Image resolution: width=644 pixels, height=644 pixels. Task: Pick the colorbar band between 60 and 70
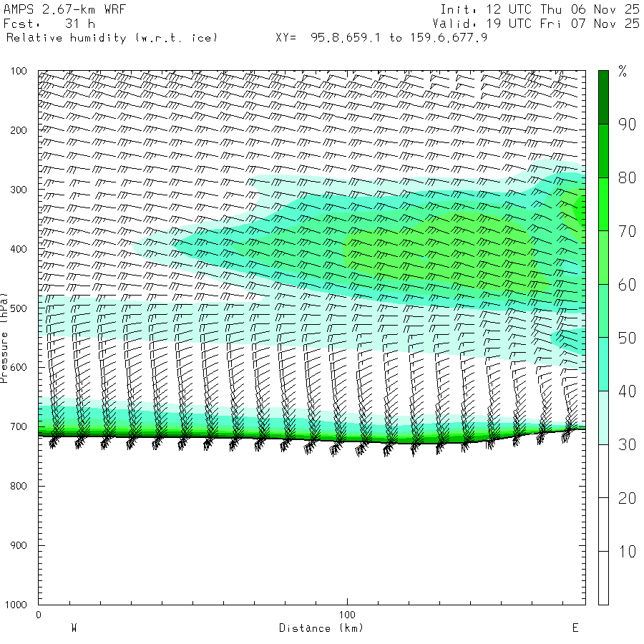pyautogui.click(x=603, y=258)
